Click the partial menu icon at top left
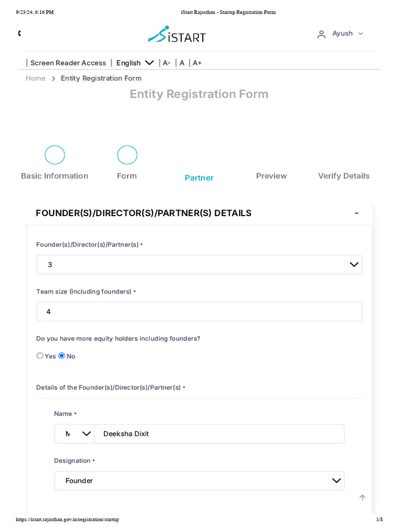399x532 pixels. (x=20, y=33)
